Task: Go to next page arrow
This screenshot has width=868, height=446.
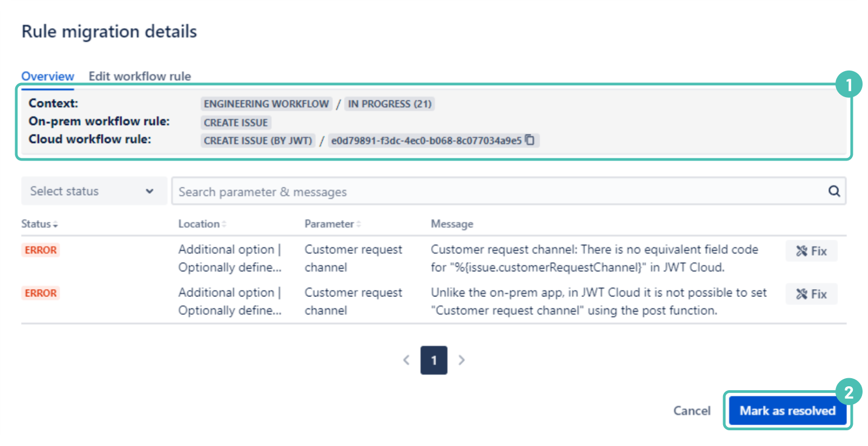Action: pyautogui.click(x=462, y=360)
